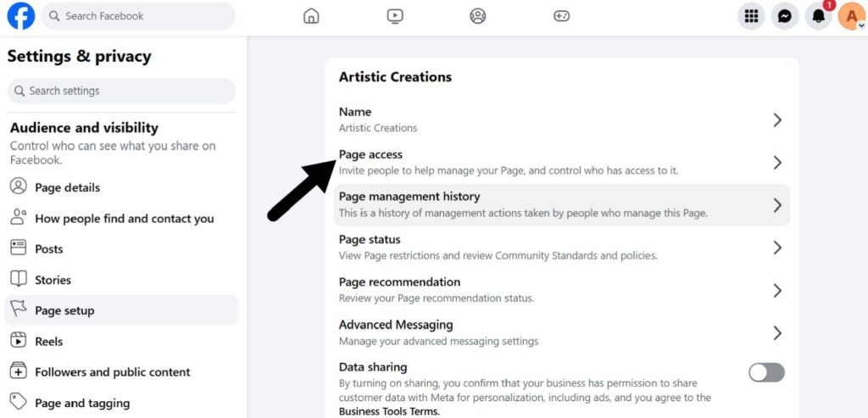Open the apps grid menu icon
Viewport: 868px width, 418px height.
point(751,16)
